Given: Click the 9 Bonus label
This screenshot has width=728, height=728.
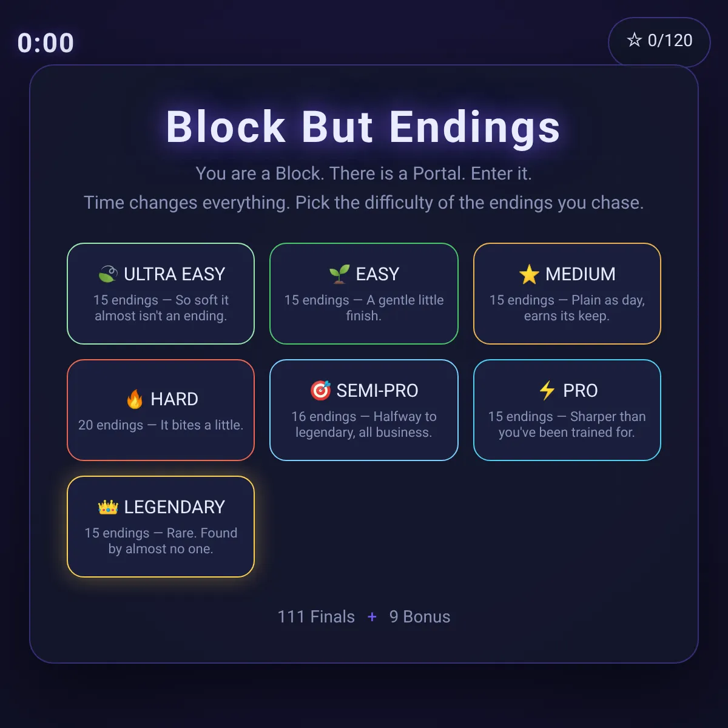Looking at the screenshot, I should pyautogui.click(x=420, y=617).
